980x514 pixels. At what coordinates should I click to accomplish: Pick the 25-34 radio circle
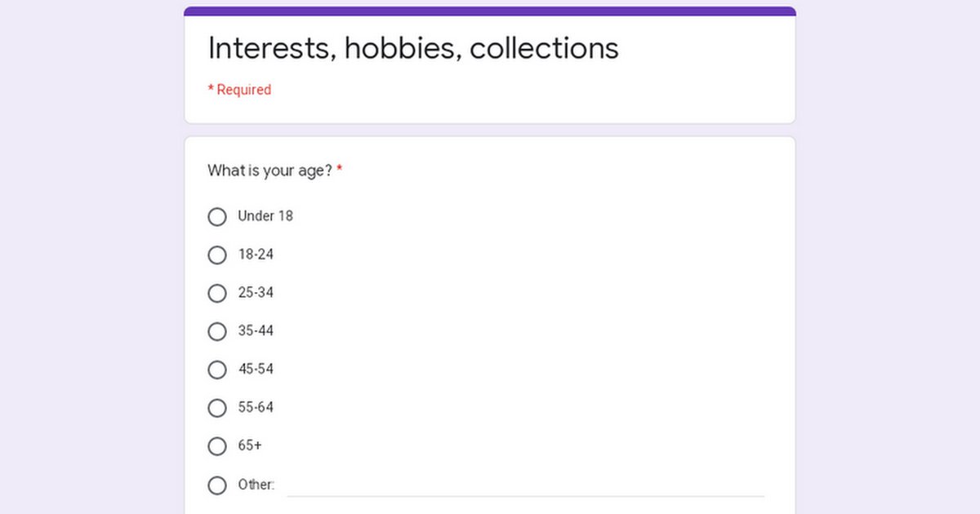pyautogui.click(x=217, y=294)
